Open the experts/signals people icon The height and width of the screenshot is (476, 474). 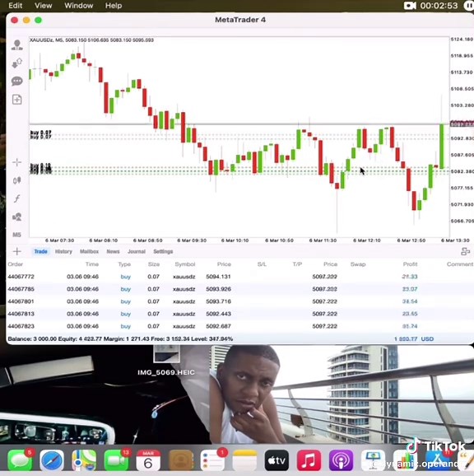[17, 217]
